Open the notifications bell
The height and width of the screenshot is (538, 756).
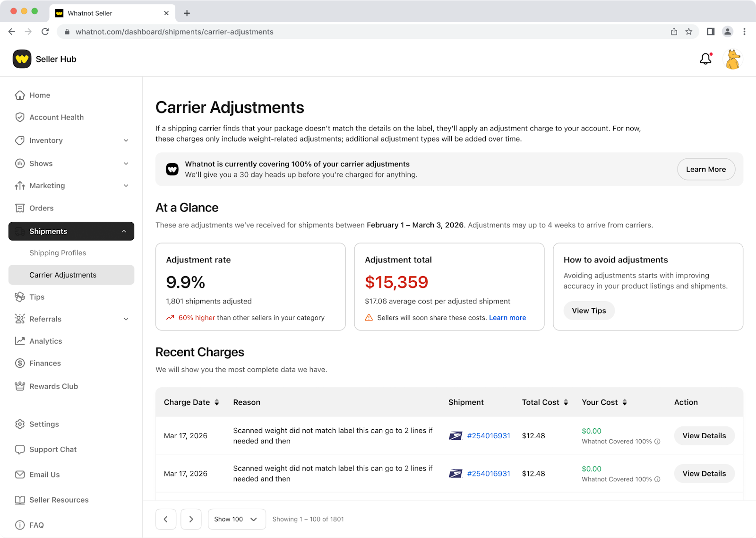[705, 59]
